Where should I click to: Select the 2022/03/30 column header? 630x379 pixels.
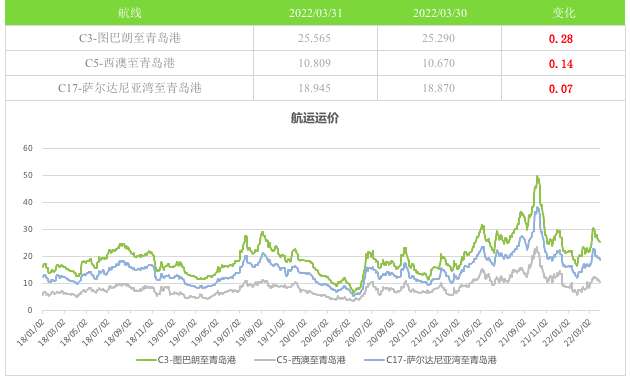(x=440, y=13)
